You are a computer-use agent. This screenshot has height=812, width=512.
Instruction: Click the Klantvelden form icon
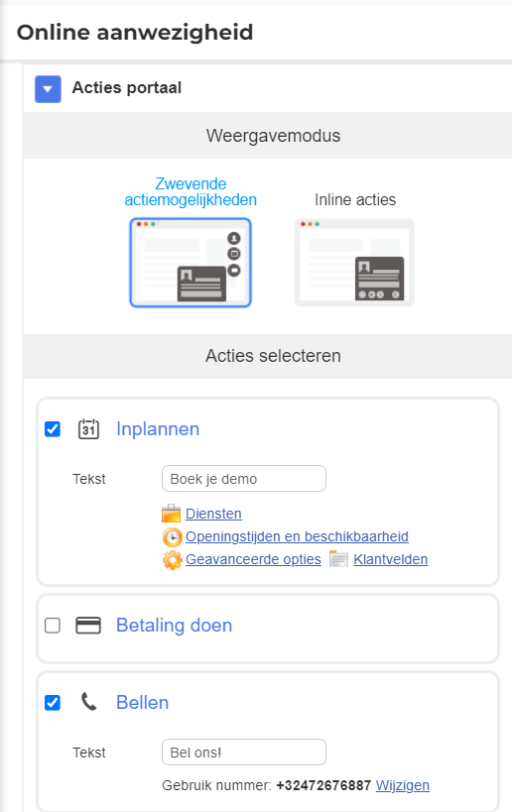tap(338, 559)
